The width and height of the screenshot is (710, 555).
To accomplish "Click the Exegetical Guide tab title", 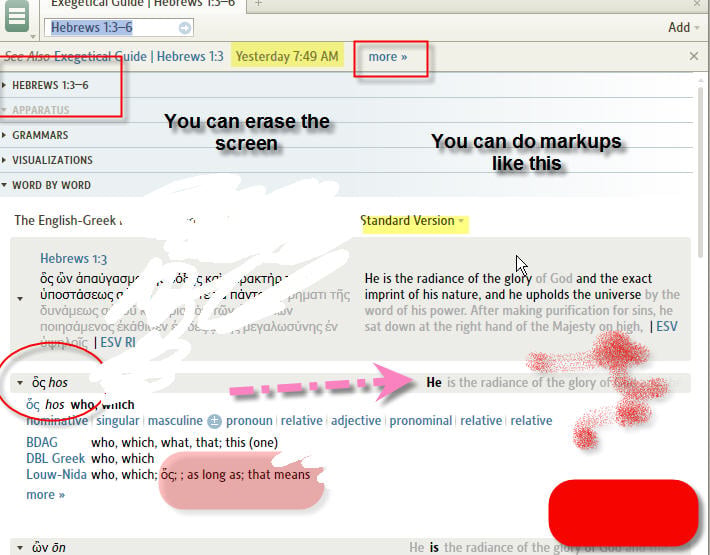I will pyautogui.click(x=143, y=4).
